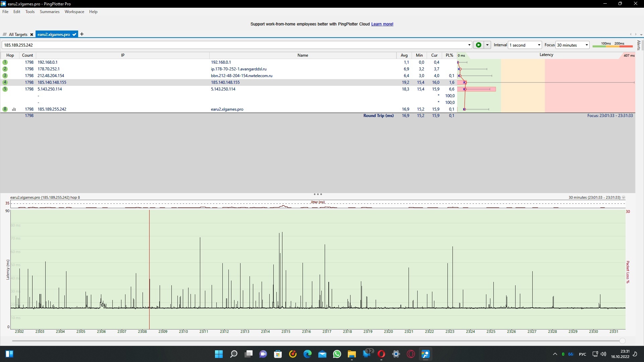Open WhatsApp from taskbar
This screenshot has width=644, height=362.
[337, 354]
